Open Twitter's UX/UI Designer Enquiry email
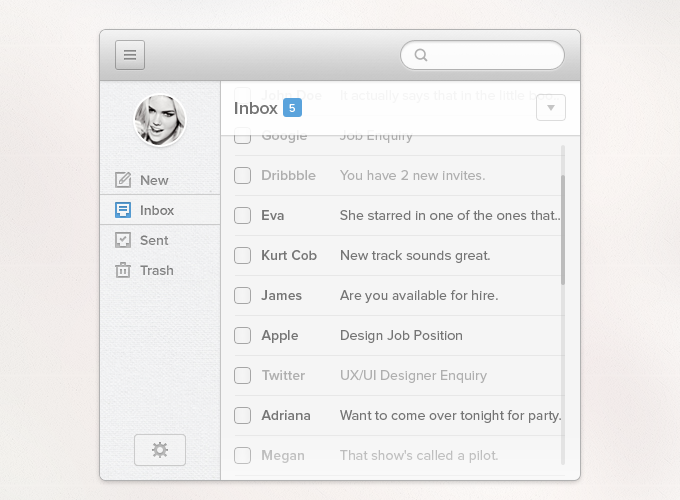The image size is (680, 500). point(413,375)
